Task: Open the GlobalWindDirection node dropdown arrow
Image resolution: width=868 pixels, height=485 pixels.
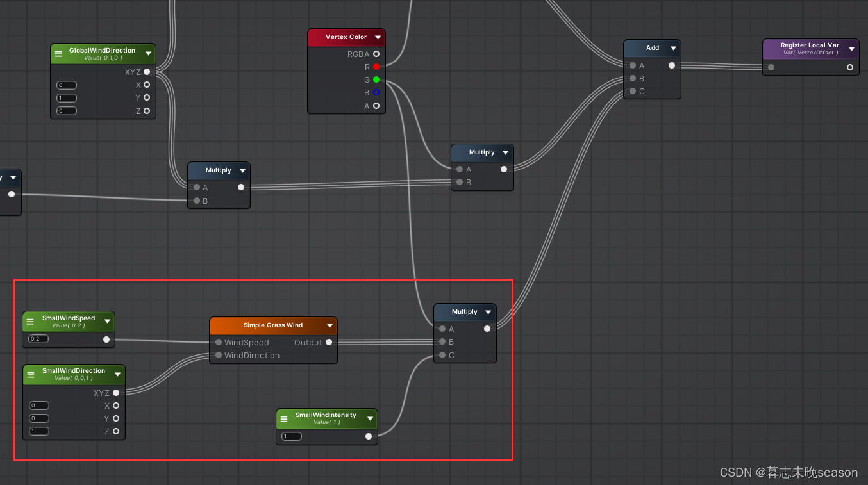Action: (149, 54)
